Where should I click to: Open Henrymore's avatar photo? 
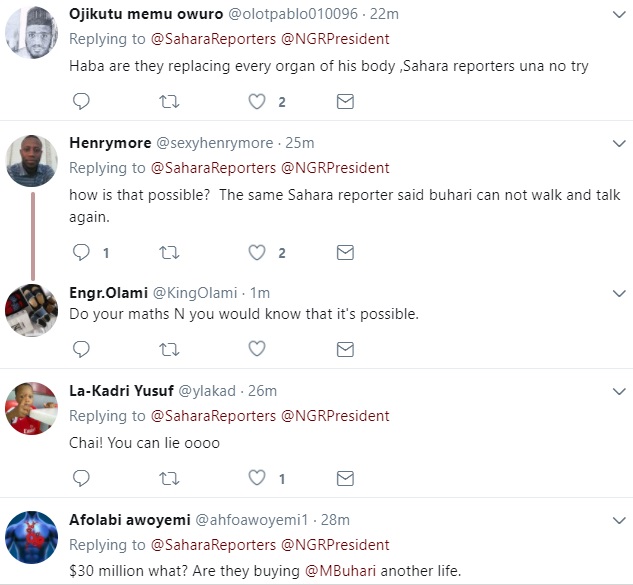tap(31, 161)
